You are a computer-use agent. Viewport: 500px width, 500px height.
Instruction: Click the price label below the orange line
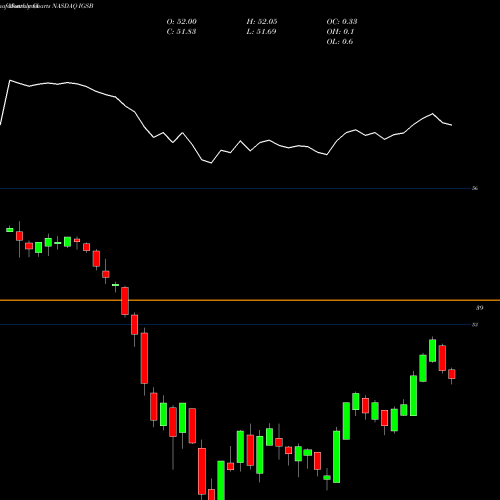[x=479, y=308]
